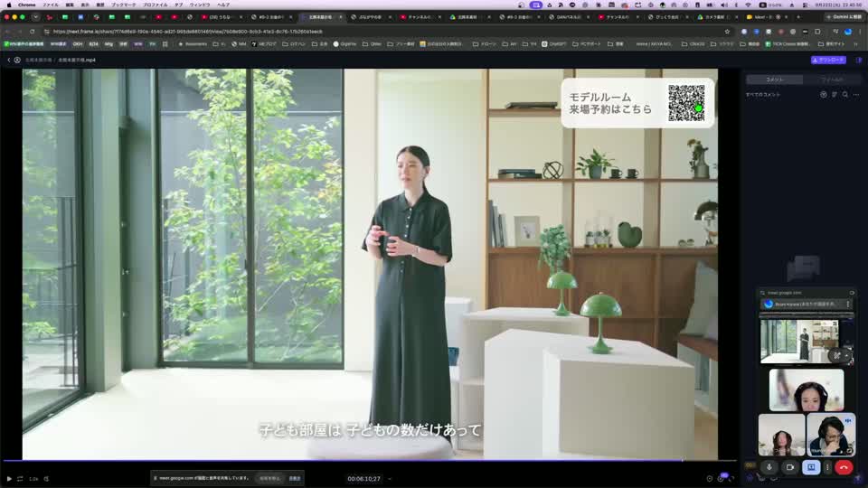Image resolution: width=868 pixels, height=488 pixels.
Task: Open the Chrome three-dot menu
Action: (x=860, y=32)
